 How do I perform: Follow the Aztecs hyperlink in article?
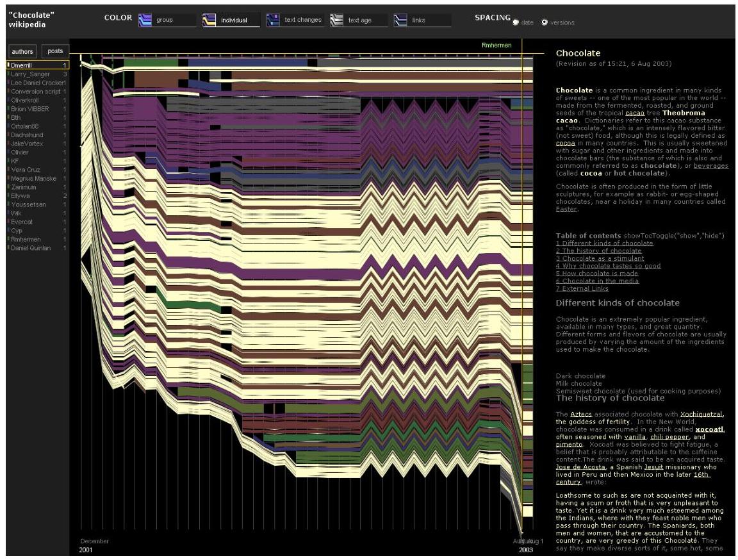582,415
